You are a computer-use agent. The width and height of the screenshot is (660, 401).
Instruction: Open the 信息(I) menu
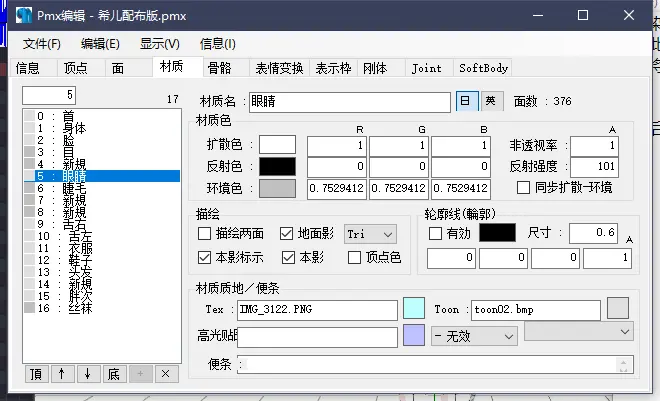coord(218,44)
